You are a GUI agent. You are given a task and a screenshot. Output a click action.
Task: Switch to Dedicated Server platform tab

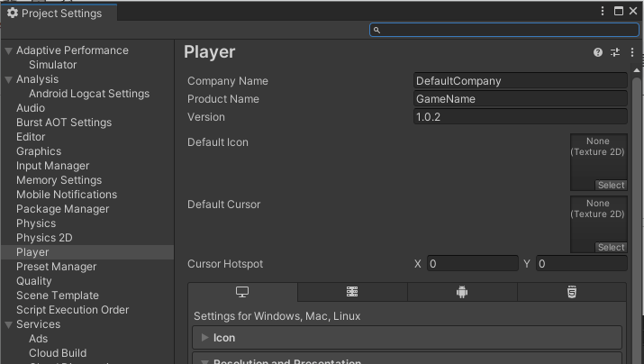352,292
